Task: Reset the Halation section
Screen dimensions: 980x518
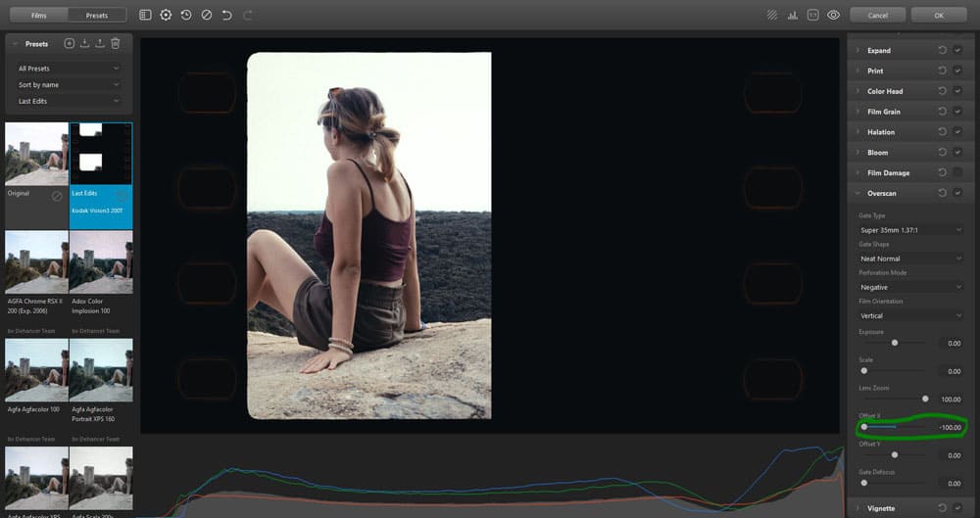Action: point(943,132)
